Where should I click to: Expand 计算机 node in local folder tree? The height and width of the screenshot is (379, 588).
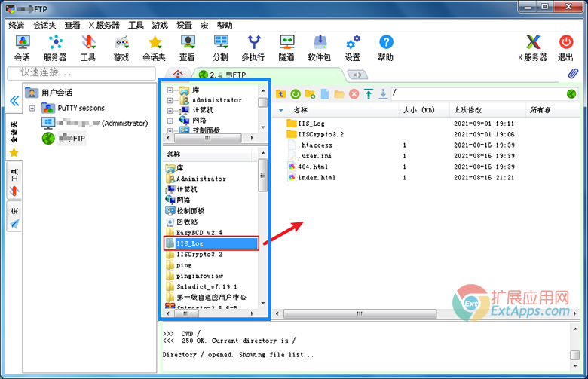point(170,111)
